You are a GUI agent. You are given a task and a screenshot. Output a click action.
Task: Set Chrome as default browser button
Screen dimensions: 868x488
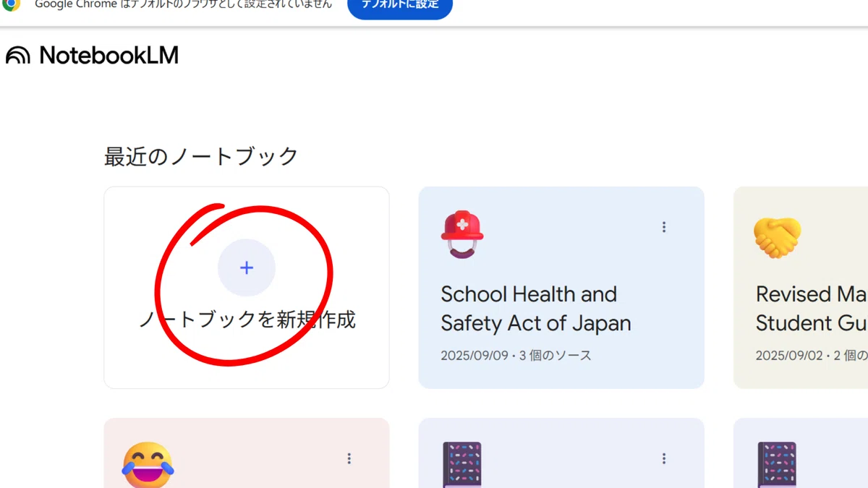[x=400, y=6]
